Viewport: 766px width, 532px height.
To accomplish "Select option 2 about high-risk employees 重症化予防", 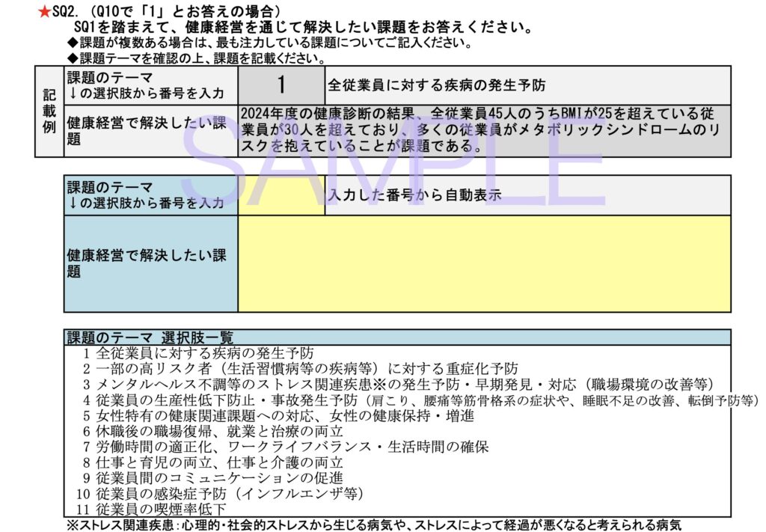I will click(x=300, y=368).
